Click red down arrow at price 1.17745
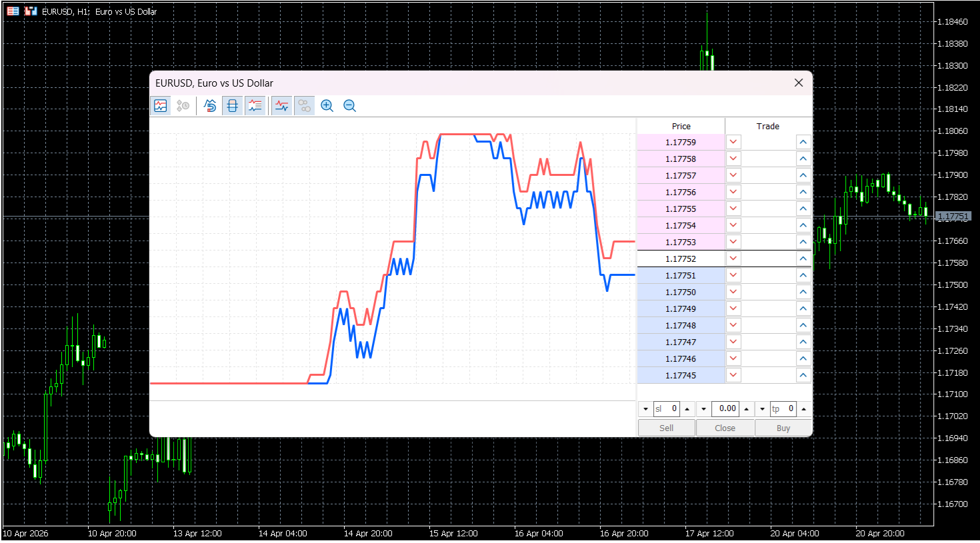Screen dimensions: 980x543 [x=733, y=375]
